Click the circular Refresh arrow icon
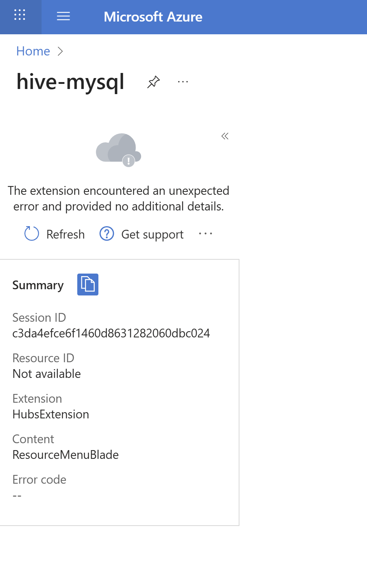 pos(32,234)
